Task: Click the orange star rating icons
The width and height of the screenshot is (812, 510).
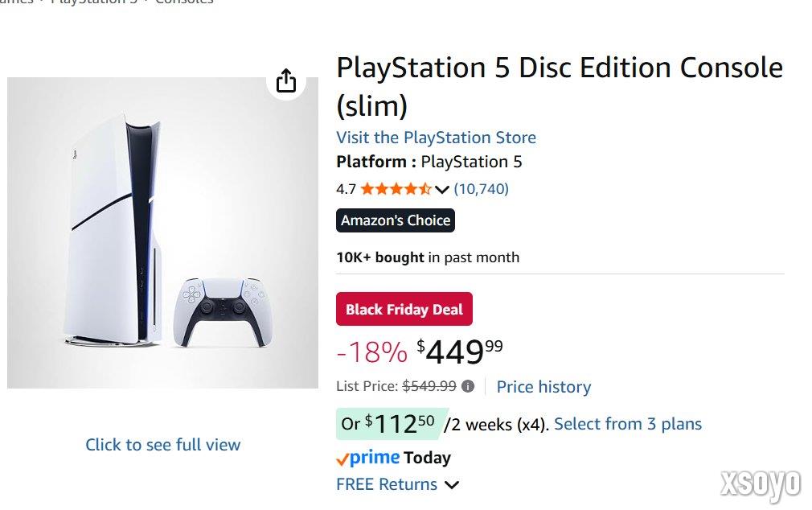Action: click(x=396, y=189)
